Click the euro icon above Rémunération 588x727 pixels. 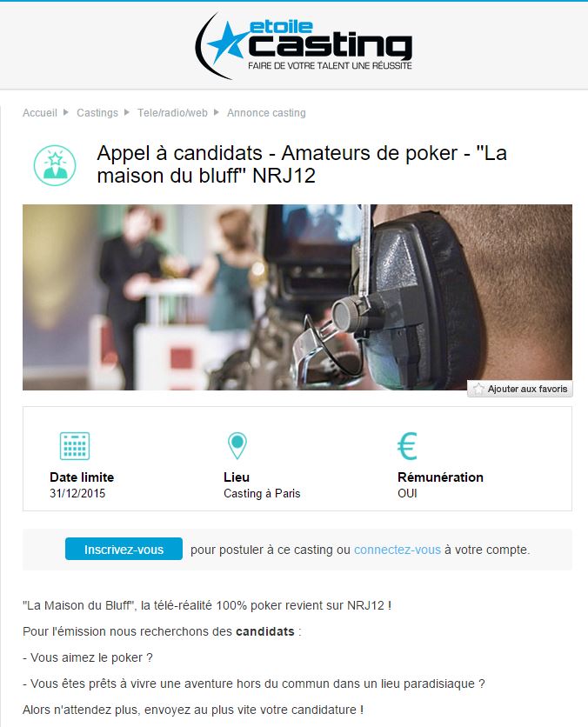[x=407, y=446]
